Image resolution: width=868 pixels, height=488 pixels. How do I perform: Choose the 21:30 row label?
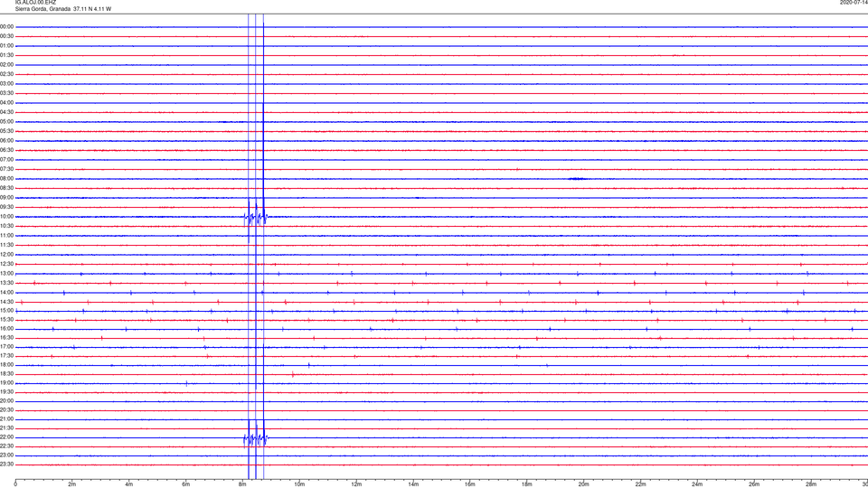[7, 428]
